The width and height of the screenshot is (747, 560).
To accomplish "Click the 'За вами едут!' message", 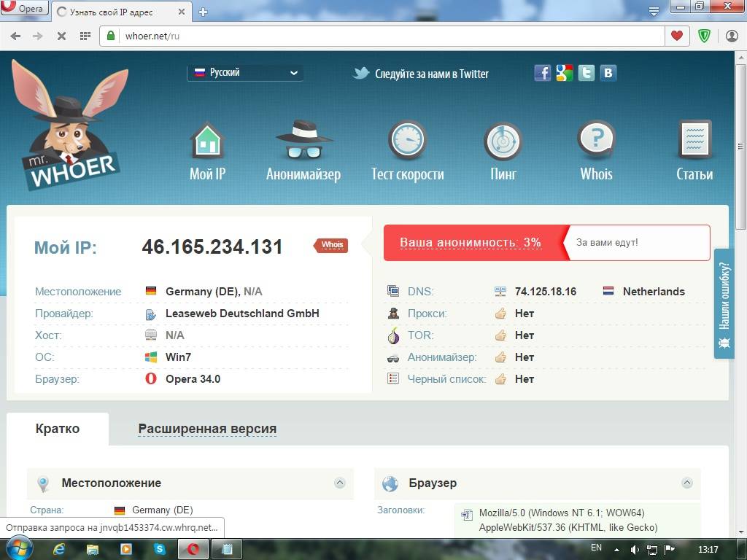I will click(x=607, y=242).
